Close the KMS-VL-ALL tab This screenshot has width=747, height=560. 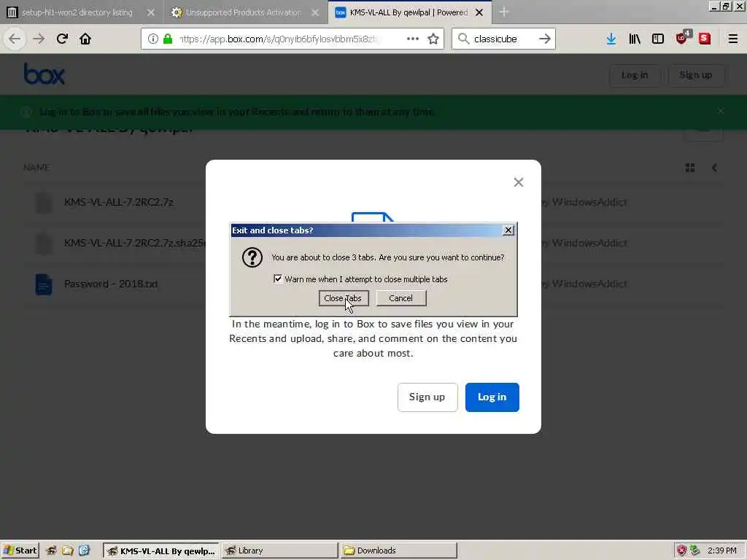click(479, 12)
